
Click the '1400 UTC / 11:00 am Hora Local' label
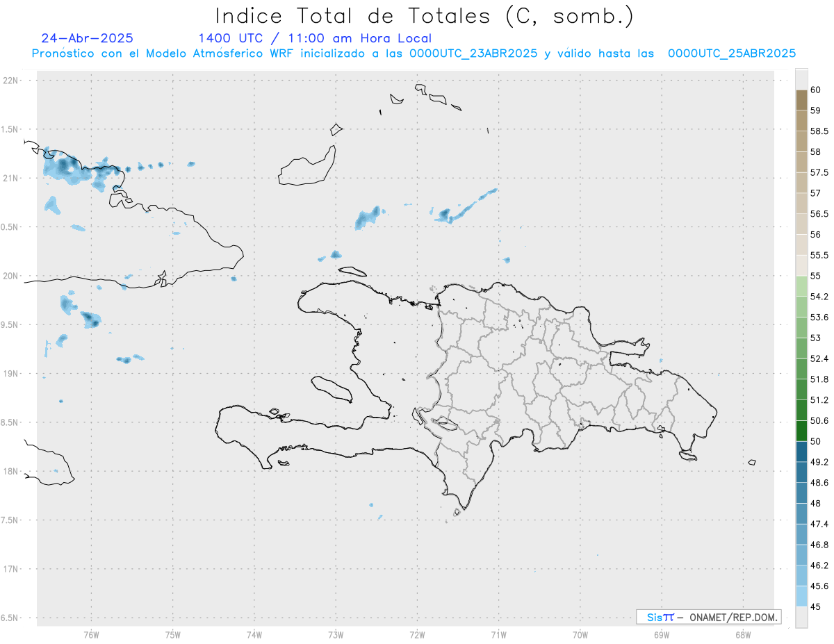pos(315,39)
